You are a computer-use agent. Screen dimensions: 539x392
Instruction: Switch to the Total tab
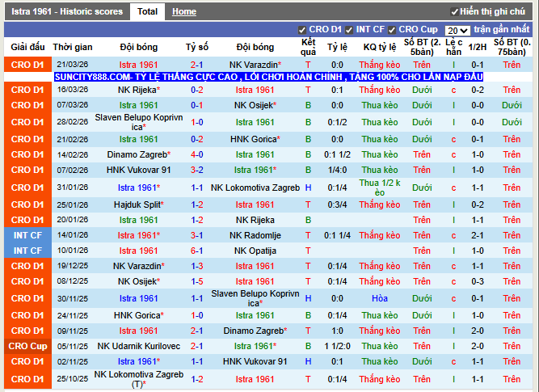147,12
